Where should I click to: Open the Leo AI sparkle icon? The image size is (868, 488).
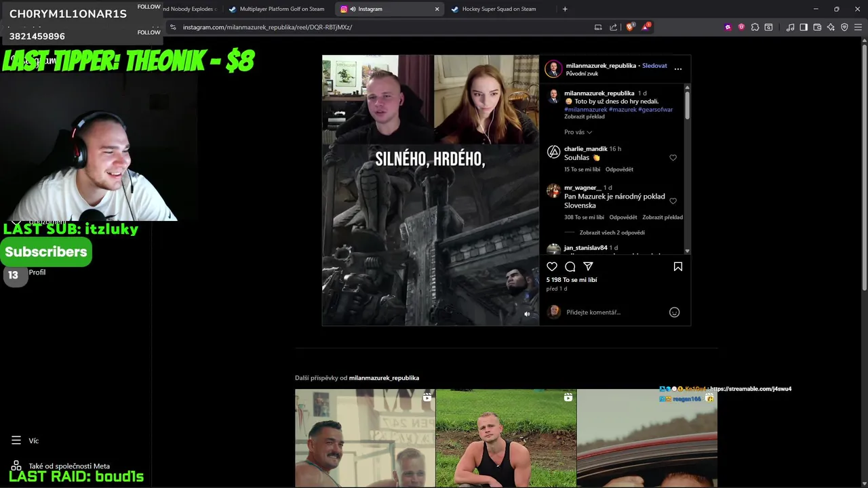click(x=831, y=27)
